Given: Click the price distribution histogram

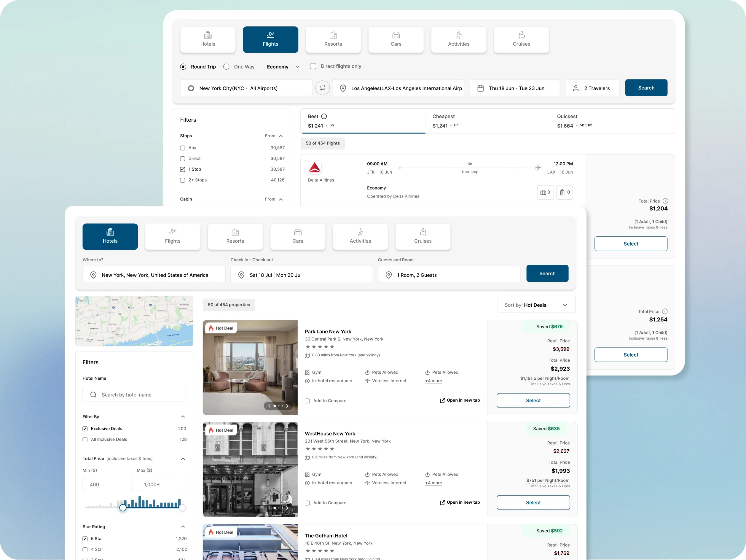Looking at the screenshot, I should point(133,502).
